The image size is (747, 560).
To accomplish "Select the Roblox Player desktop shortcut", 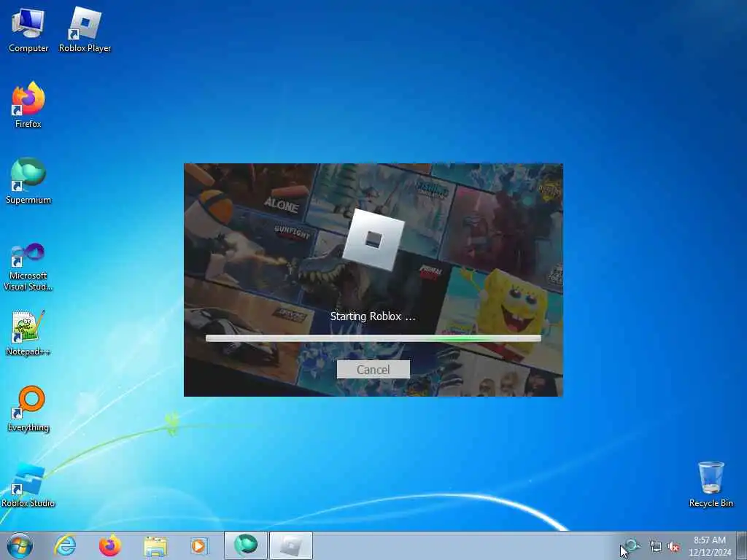I will point(85,30).
